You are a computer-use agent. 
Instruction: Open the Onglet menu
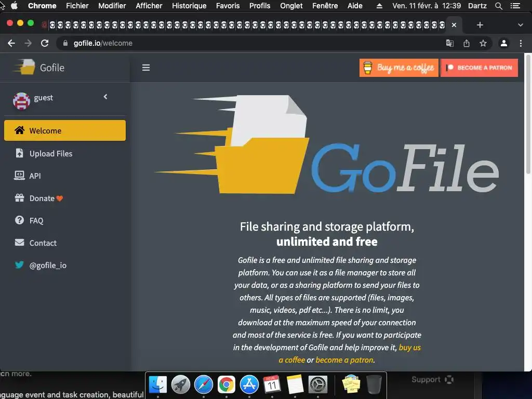291,6
